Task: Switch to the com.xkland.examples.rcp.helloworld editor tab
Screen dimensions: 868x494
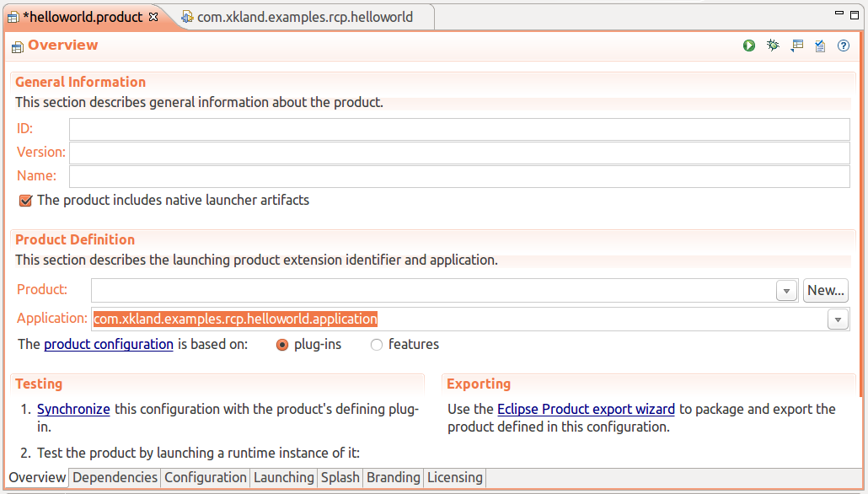Action: click(x=304, y=17)
